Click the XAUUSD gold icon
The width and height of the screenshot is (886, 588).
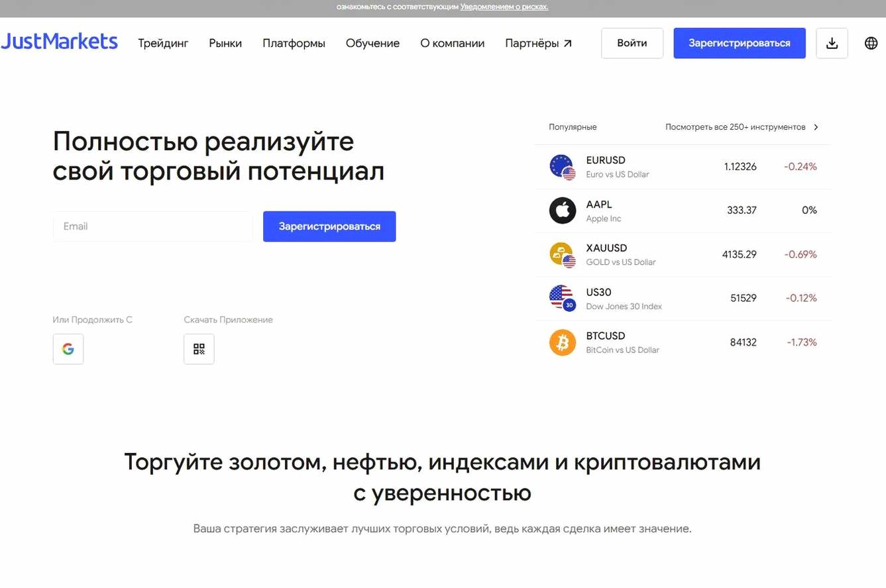[x=563, y=255]
